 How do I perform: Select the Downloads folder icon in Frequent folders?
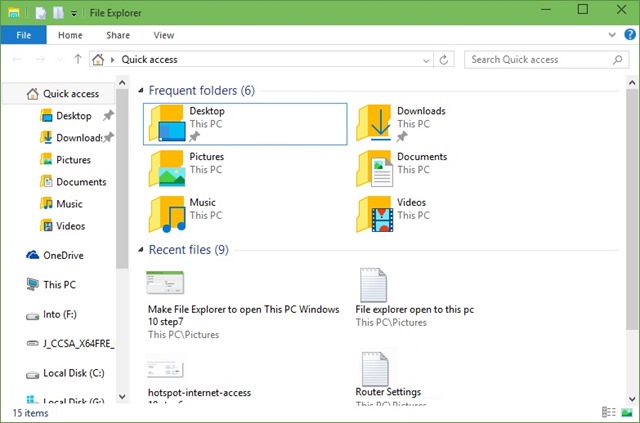tap(374, 123)
